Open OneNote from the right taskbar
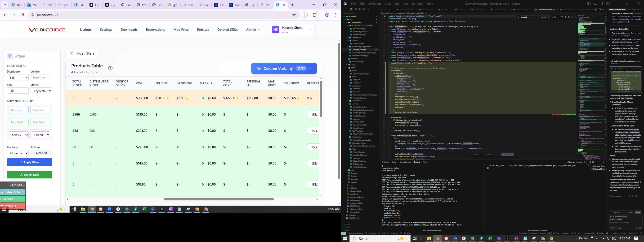This screenshot has height=242, width=644. point(516,238)
